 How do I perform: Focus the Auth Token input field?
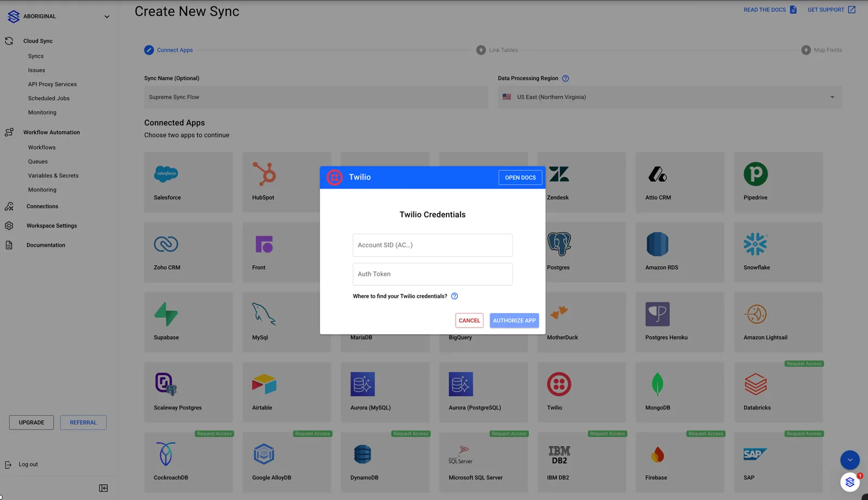432,274
